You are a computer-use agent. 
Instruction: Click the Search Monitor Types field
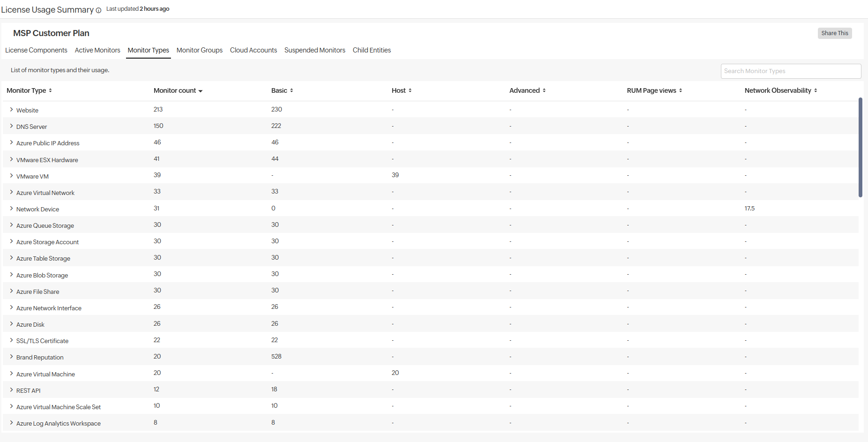[790, 71]
